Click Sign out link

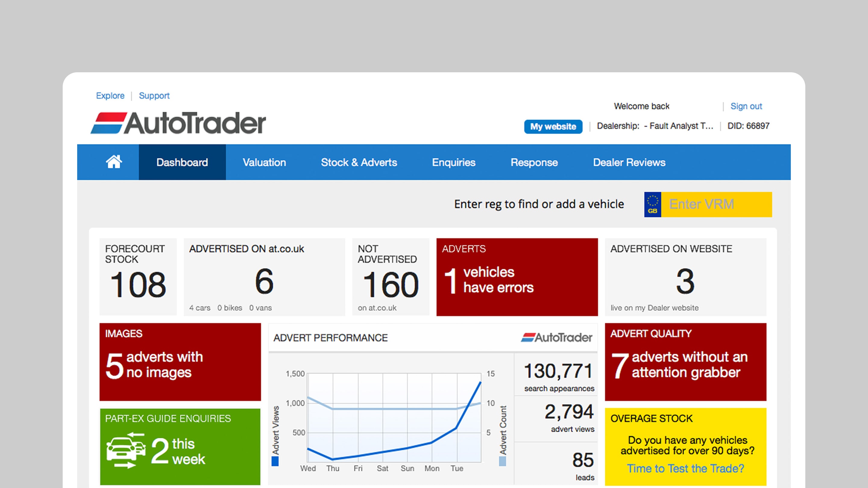[x=746, y=106]
